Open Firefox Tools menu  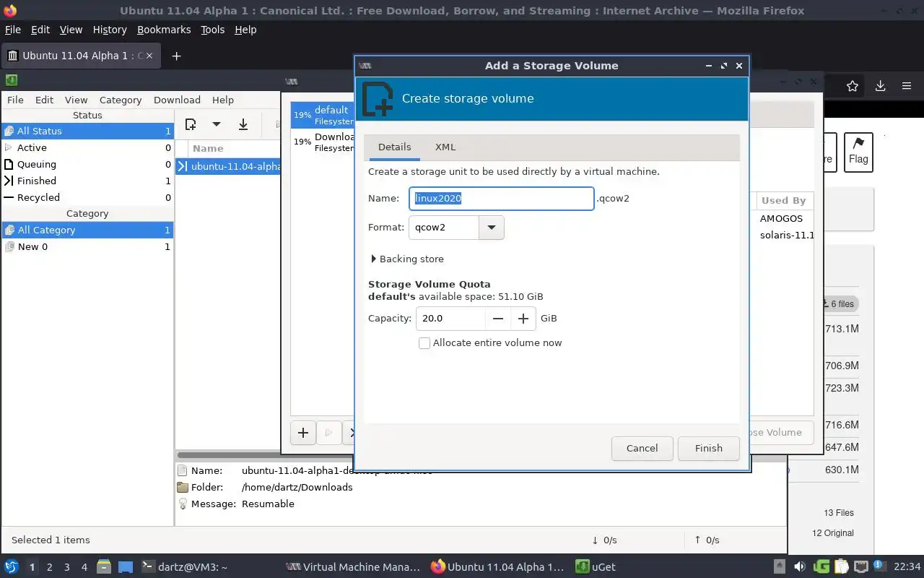[x=213, y=30]
